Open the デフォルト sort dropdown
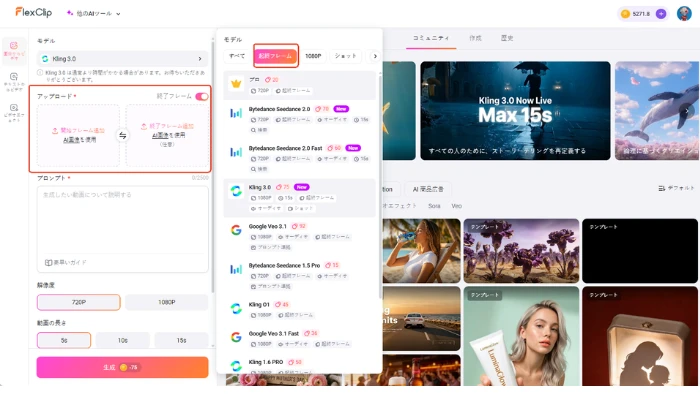Viewport: 700px width, 400px height. 677,188
